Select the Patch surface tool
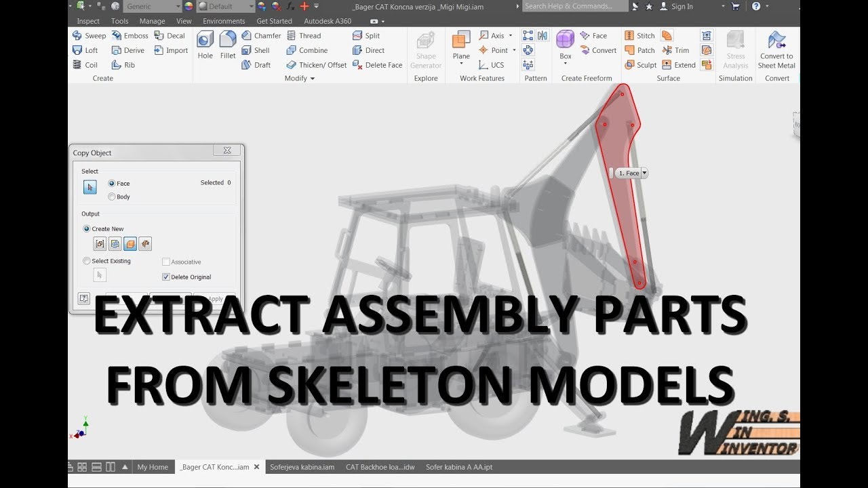Image resolution: width=868 pixels, height=488 pixels. click(x=639, y=50)
